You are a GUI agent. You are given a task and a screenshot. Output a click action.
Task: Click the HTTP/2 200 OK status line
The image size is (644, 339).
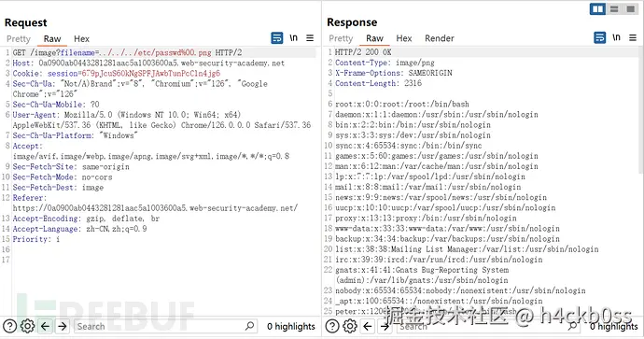coord(363,52)
